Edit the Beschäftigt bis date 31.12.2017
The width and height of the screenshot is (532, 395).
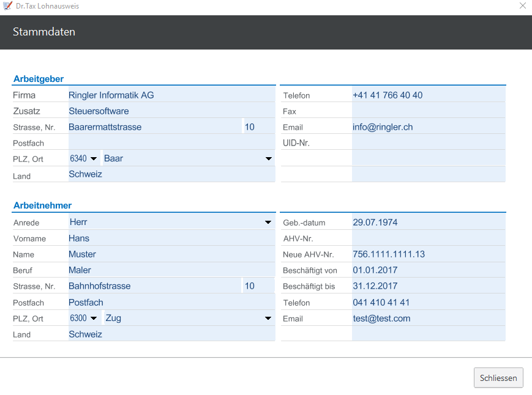tap(429, 286)
